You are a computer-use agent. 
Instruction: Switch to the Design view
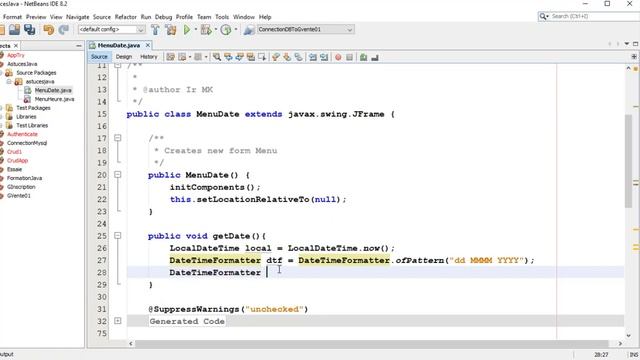tap(124, 57)
